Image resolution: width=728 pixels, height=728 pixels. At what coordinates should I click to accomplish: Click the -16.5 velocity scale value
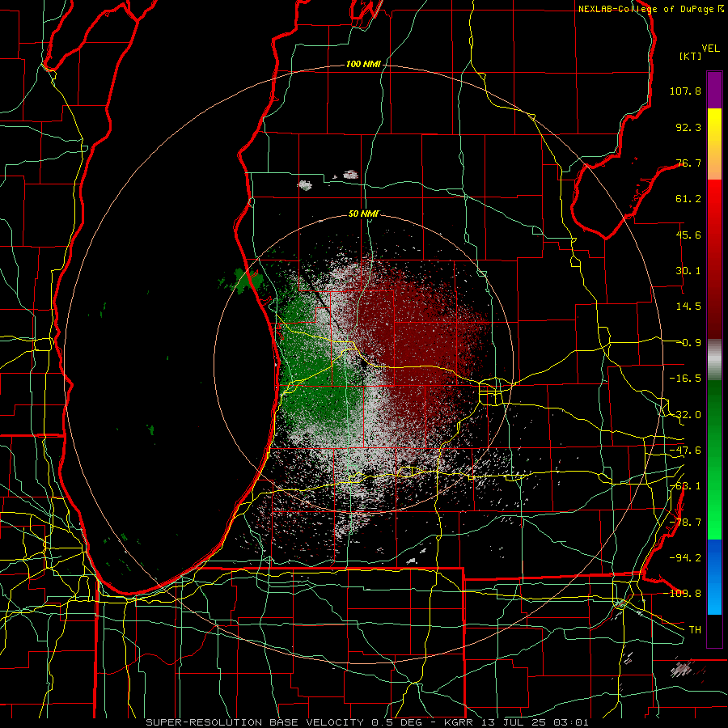point(685,379)
